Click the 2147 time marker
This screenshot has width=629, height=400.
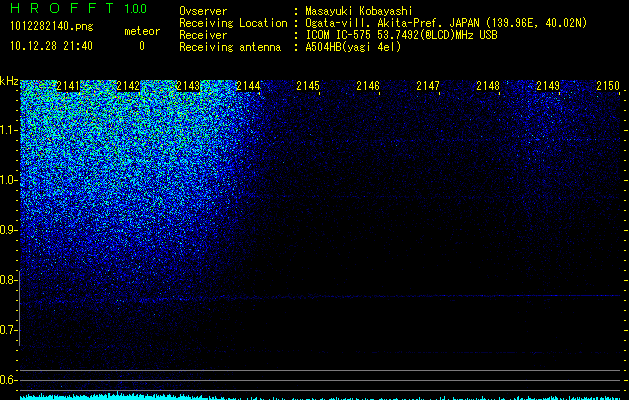pyautogui.click(x=428, y=86)
